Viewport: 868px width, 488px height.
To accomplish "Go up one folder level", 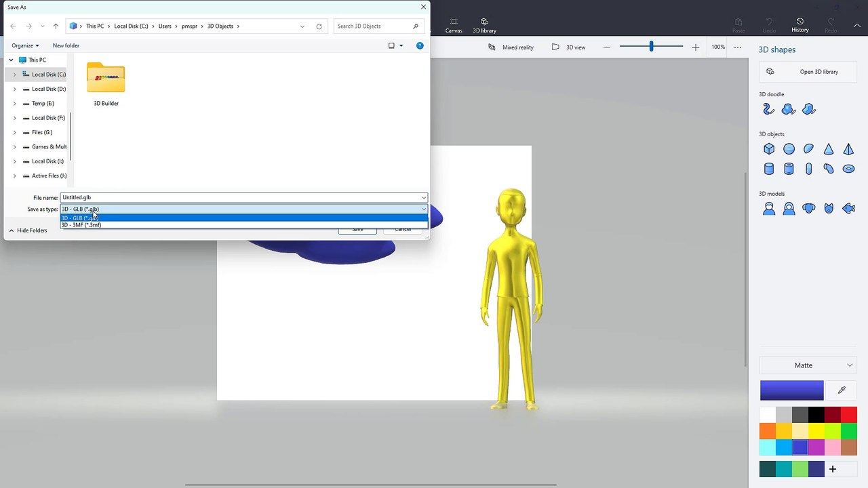I will click(x=56, y=26).
